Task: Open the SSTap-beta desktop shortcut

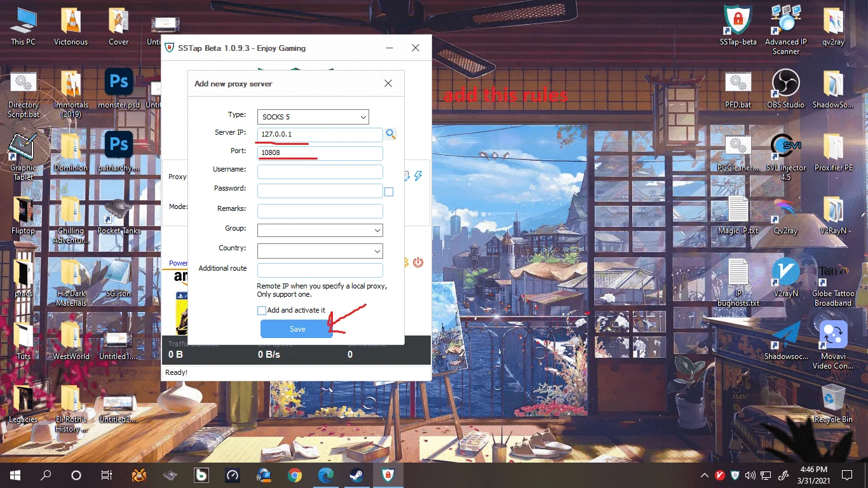Action: pyautogui.click(x=738, y=26)
